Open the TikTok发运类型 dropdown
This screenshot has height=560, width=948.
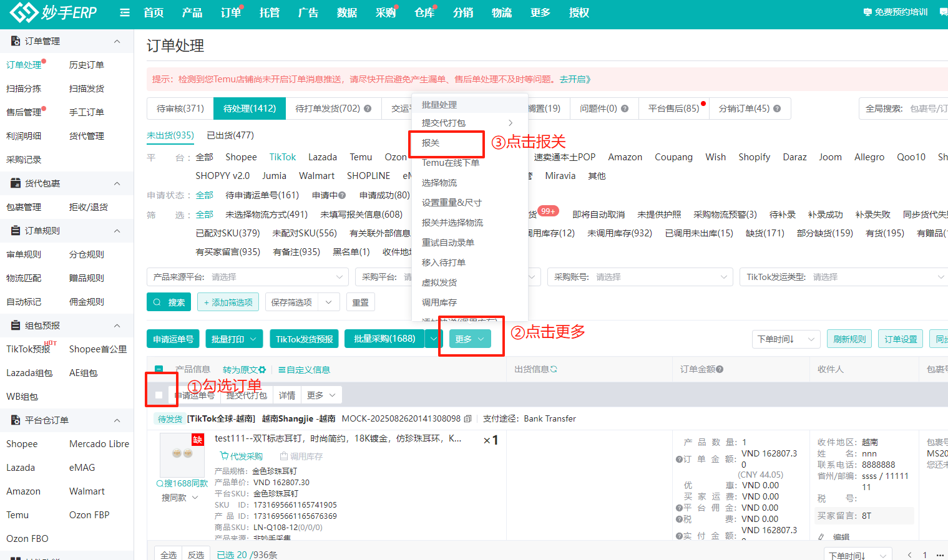pos(844,277)
